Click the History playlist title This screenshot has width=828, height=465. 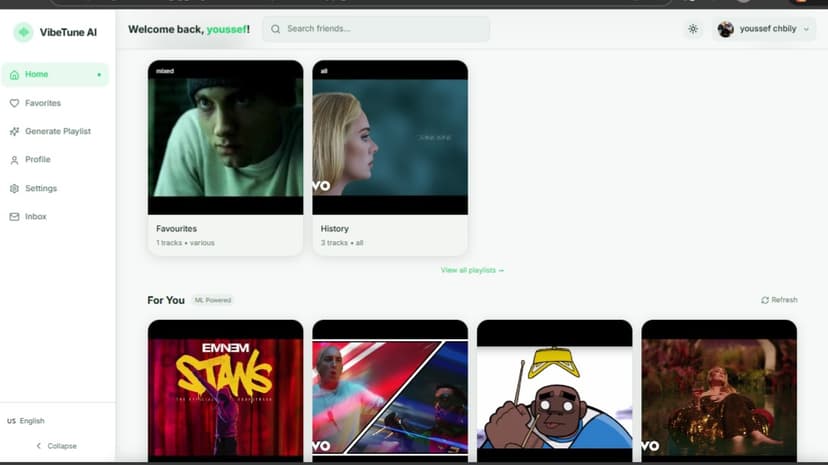[x=335, y=229]
